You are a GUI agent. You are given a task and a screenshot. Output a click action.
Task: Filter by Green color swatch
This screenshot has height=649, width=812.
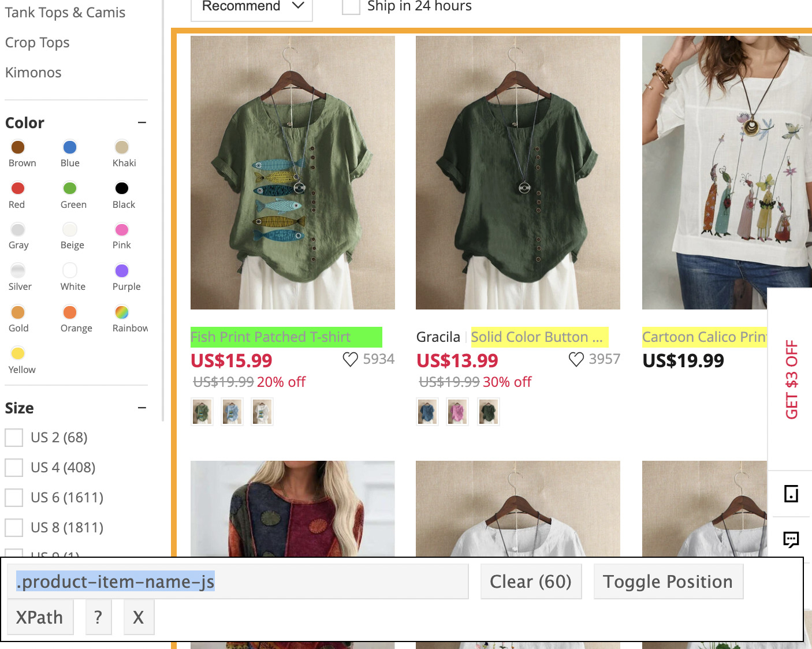[70, 188]
